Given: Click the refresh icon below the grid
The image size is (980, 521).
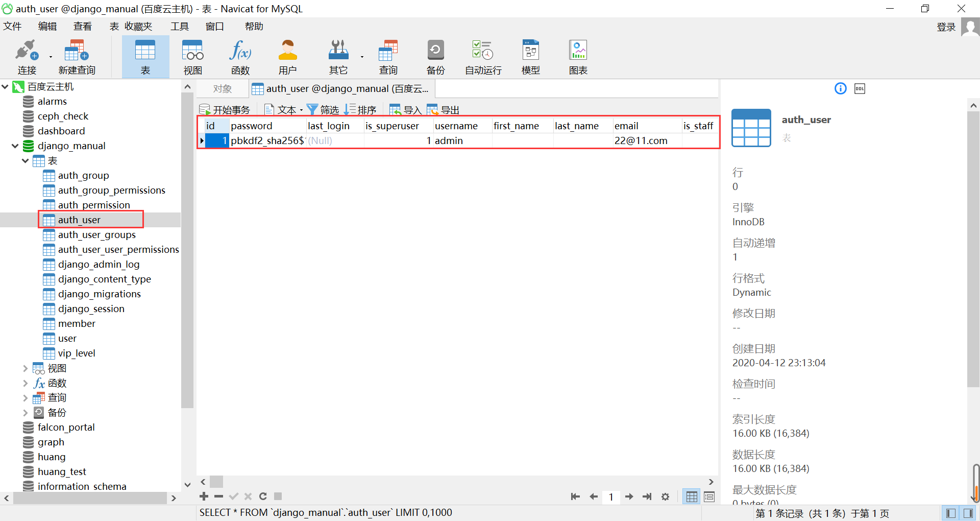Looking at the screenshot, I should tap(263, 496).
